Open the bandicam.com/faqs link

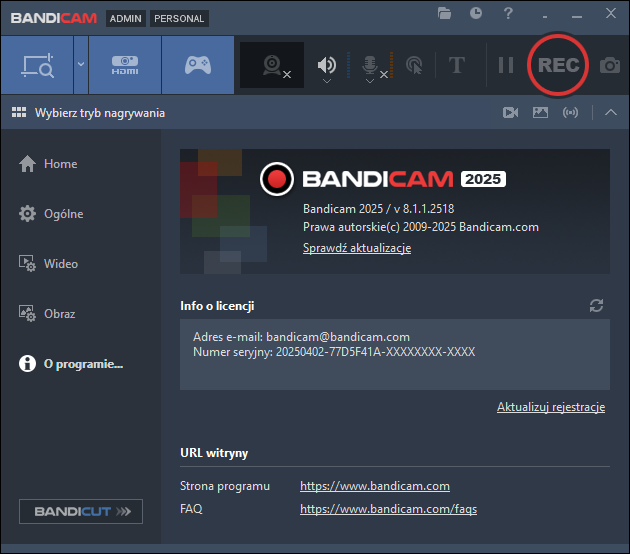(389, 509)
